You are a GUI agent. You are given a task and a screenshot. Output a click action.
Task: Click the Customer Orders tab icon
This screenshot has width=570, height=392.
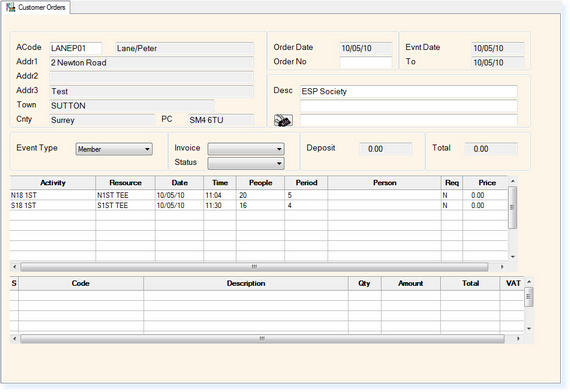(11, 7)
